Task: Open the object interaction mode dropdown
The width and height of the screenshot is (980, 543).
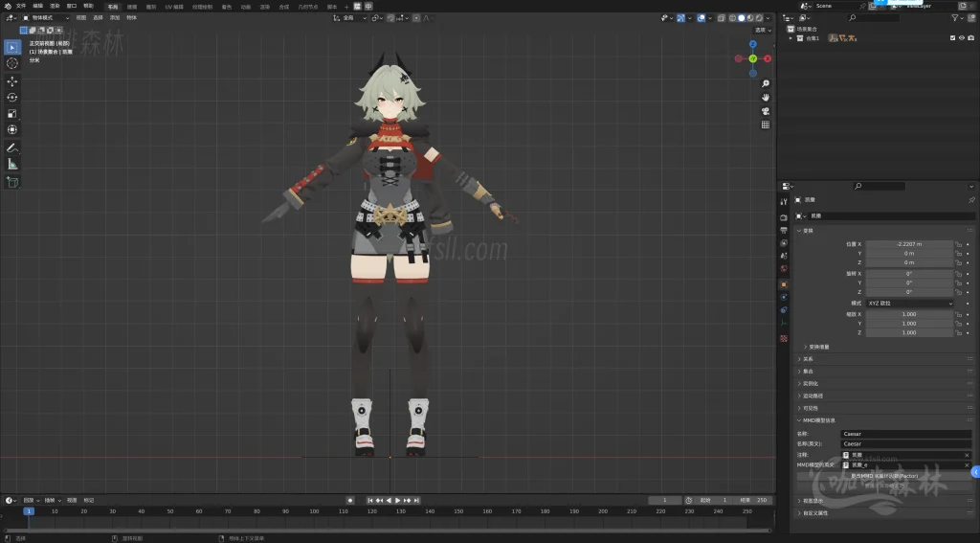Action: (x=46, y=18)
